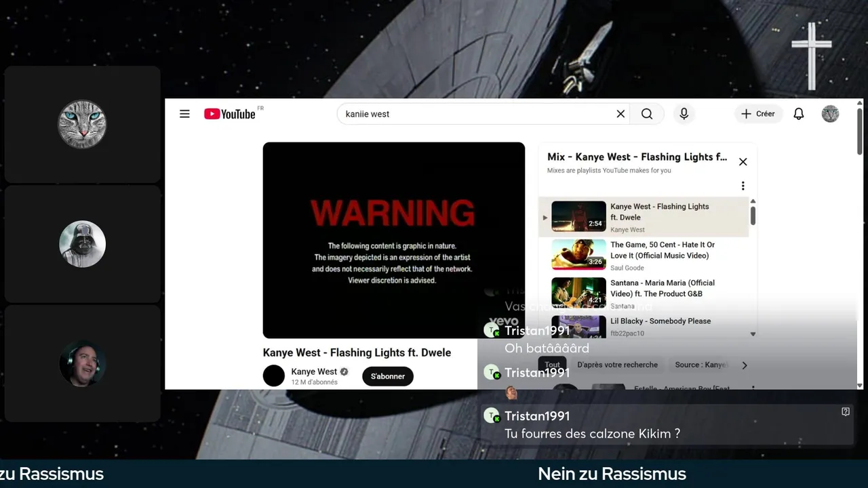868x488 pixels.
Task: Open the Créer button
Action: [x=758, y=114]
